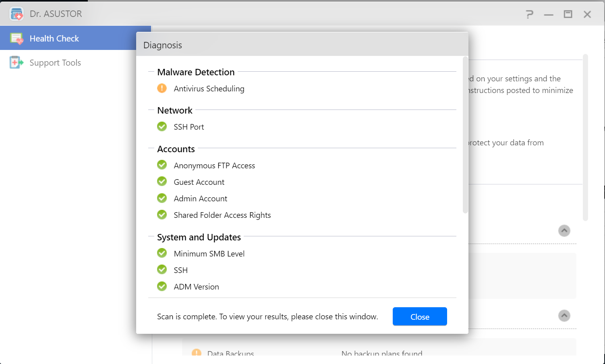The height and width of the screenshot is (364, 605).
Task: Open the Support Tools tab
Action: [x=55, y=63]
